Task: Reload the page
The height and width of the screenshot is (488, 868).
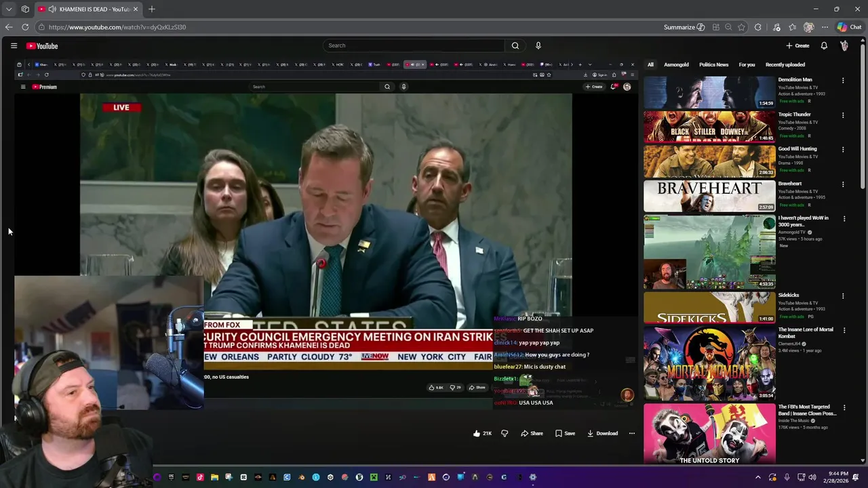Action: (25, 27)
